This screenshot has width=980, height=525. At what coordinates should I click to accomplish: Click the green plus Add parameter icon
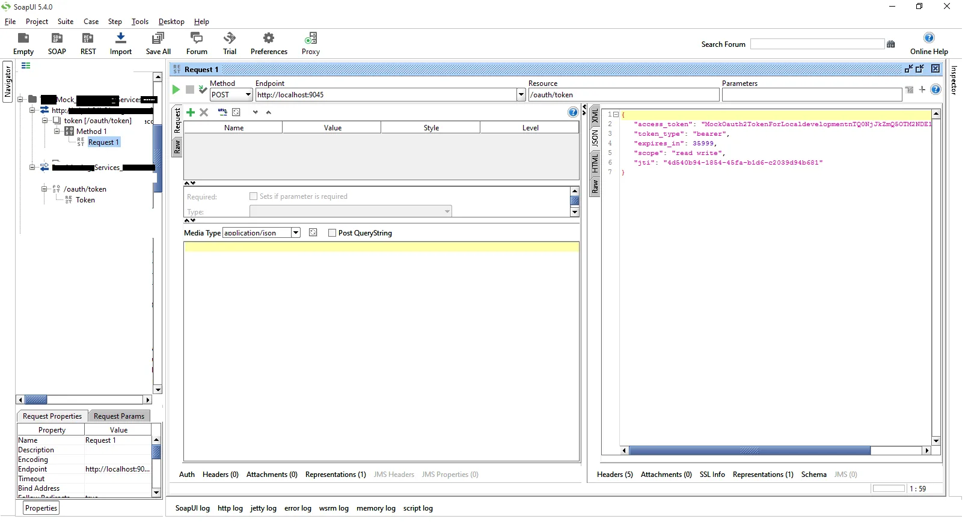191,112
